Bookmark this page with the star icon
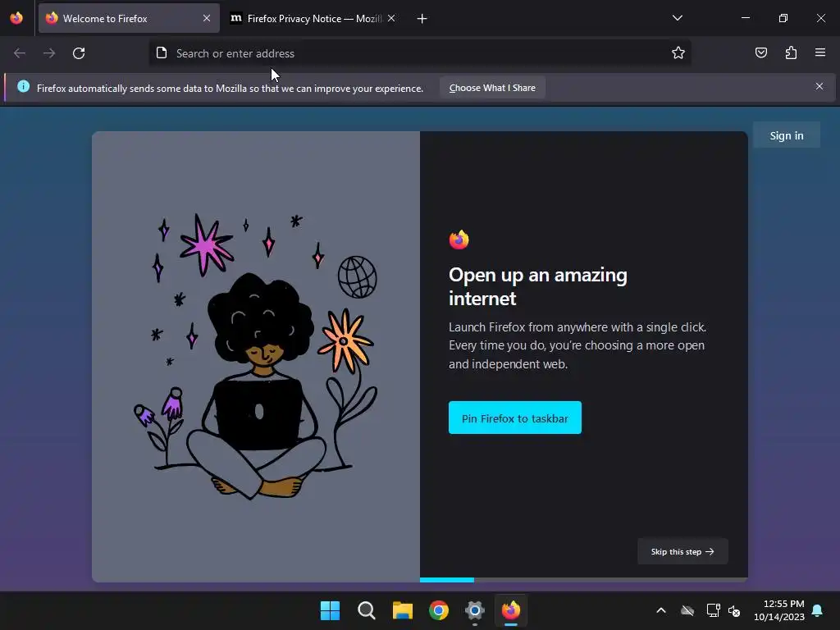The image size is (840, 630). coord(678,52)
